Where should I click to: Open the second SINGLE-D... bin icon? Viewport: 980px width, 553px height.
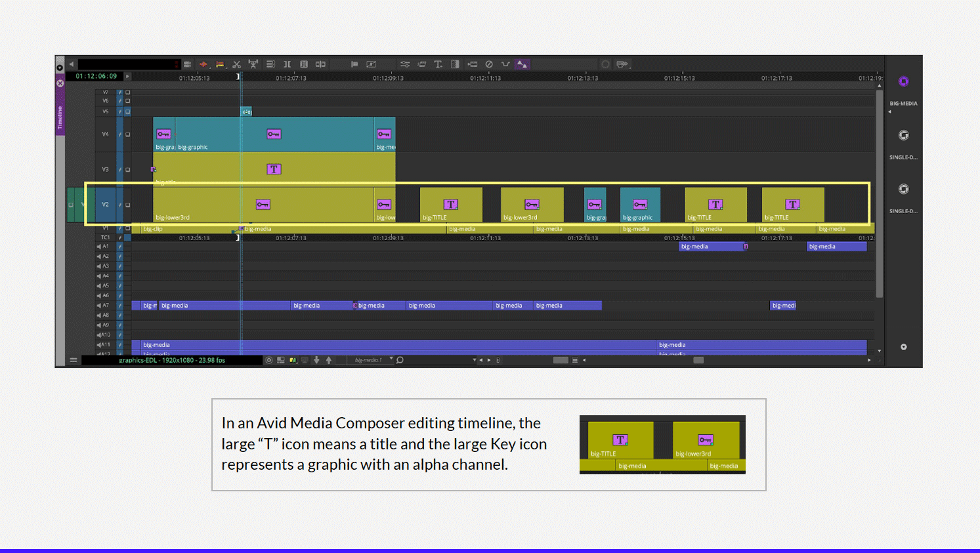[x=904, y=189]
